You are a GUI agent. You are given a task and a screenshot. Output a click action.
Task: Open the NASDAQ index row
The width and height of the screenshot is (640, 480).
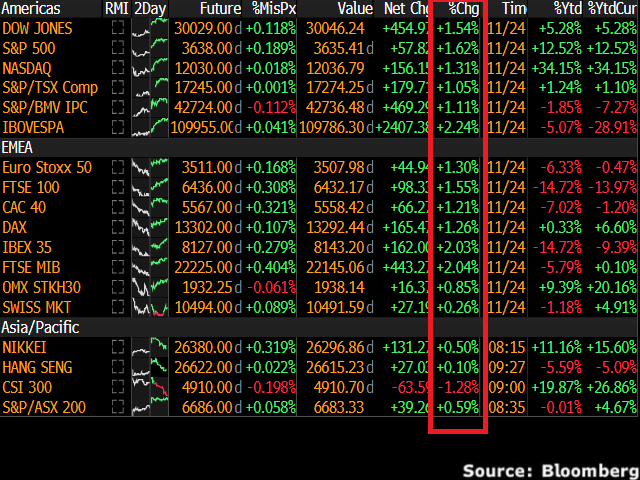[x=320, y=68]
